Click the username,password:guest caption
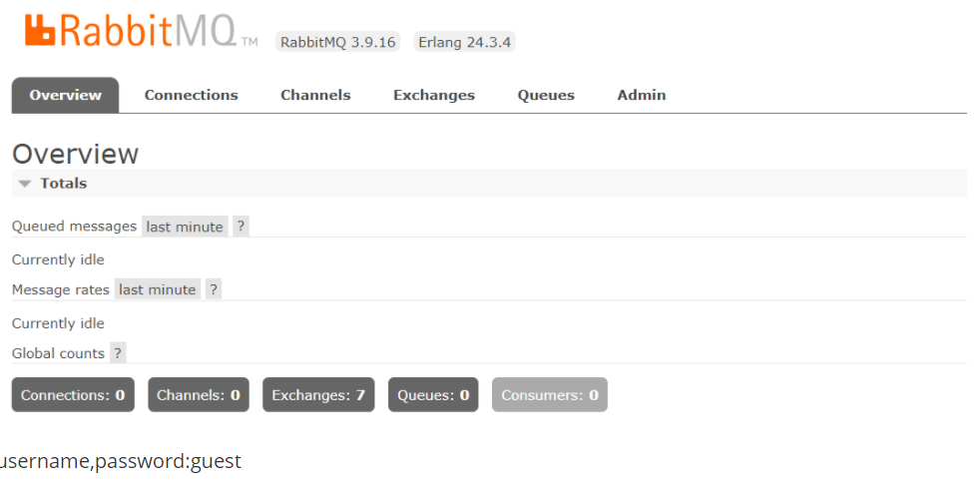 click(x=120, y=462)
